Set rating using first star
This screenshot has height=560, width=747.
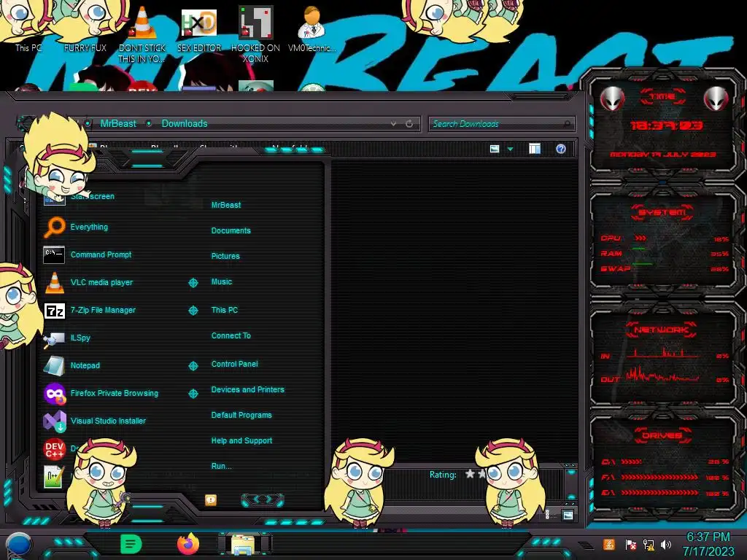(470, 474)
